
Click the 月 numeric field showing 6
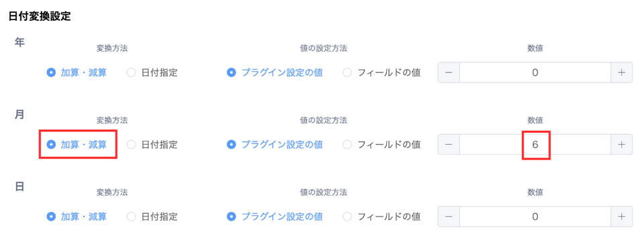535,144
